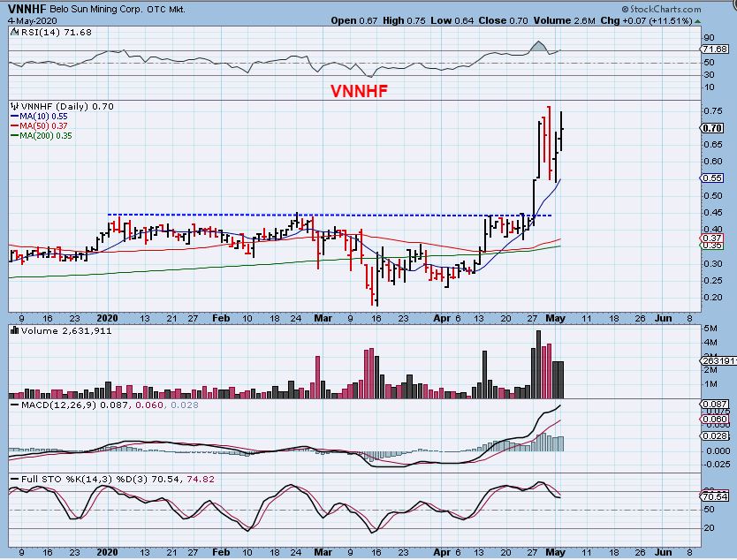The image size is (737, 560).
Task: Click the Volume 2,631,911 legend text
Action: point(66,330)
